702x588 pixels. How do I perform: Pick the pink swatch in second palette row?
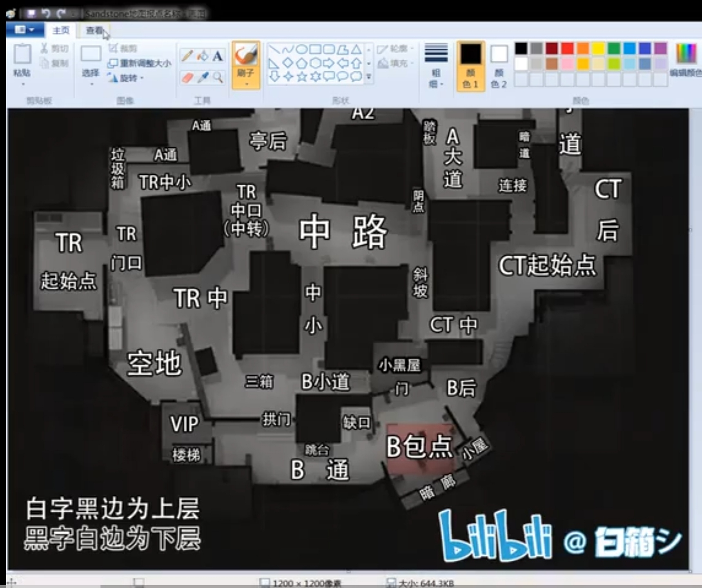pos(567,64)
